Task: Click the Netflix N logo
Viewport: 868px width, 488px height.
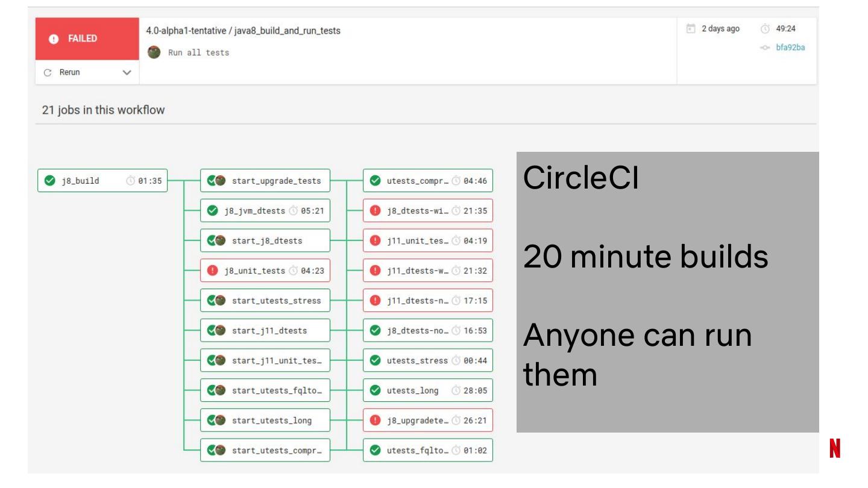Action: (835, 448)
